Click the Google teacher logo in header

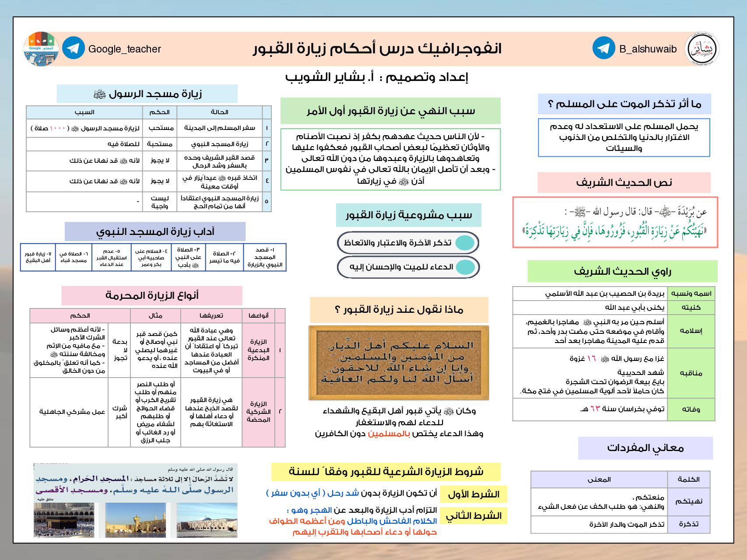[x=41, y=49]
